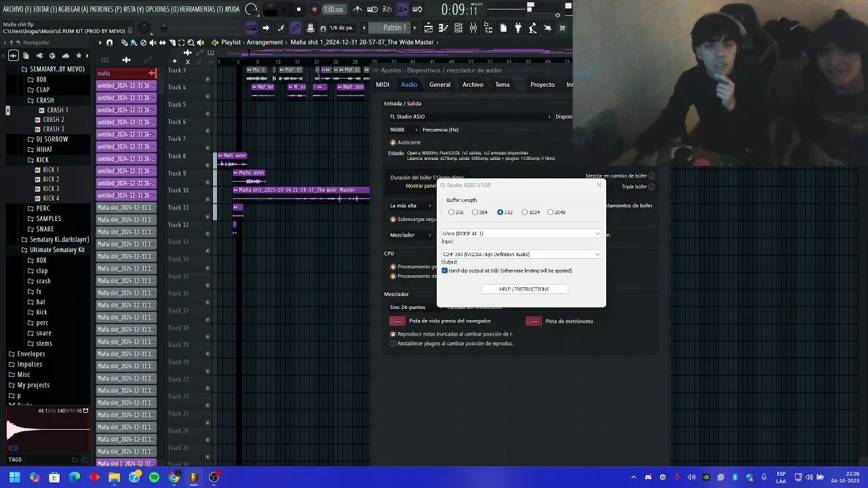Select 2048 buffer length radio button

click(x=550, y=212)
